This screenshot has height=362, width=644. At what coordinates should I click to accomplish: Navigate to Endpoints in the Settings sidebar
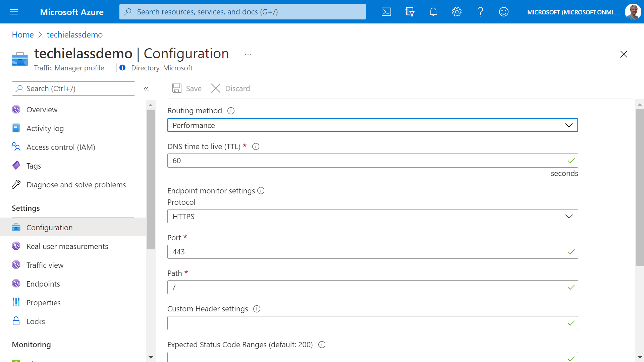coord(43,284)
